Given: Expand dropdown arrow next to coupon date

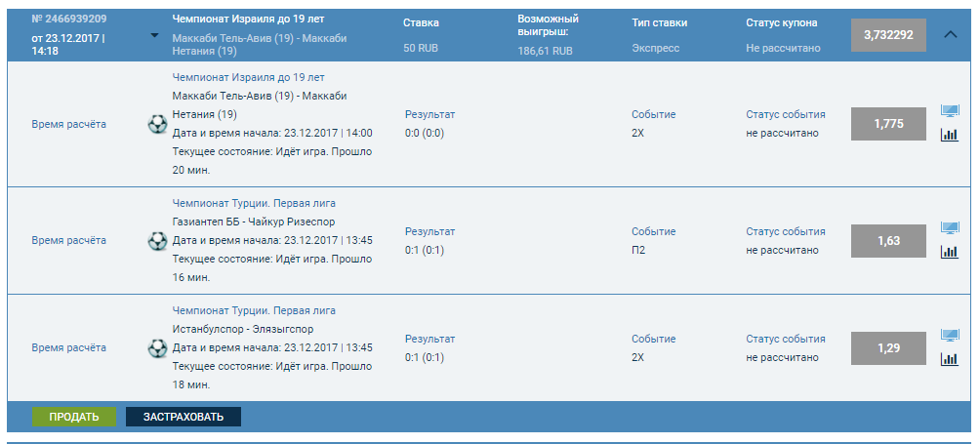Looking at the screenshot, I should (x=154, y=36).
